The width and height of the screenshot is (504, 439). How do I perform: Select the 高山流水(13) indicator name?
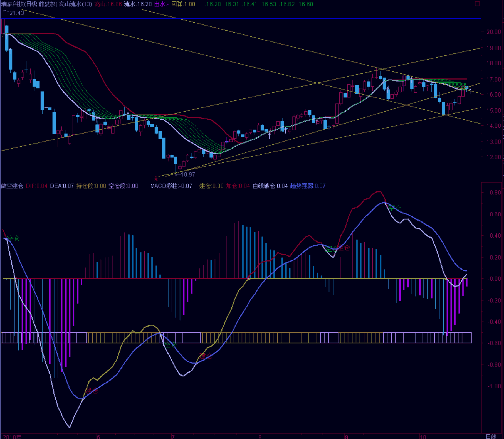[x=75, y=4]
